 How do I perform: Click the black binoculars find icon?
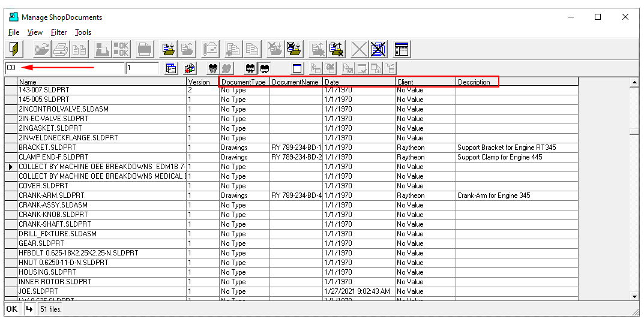tap(212, 68)
